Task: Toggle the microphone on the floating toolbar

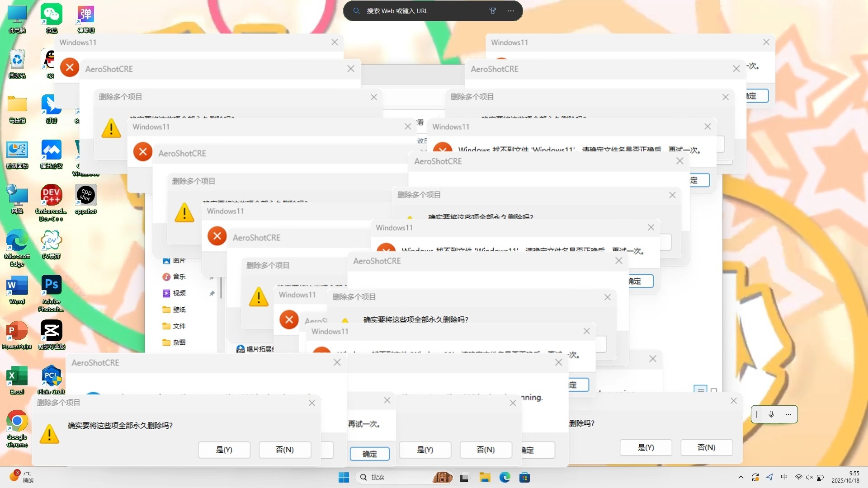Action: pos(771,414)
